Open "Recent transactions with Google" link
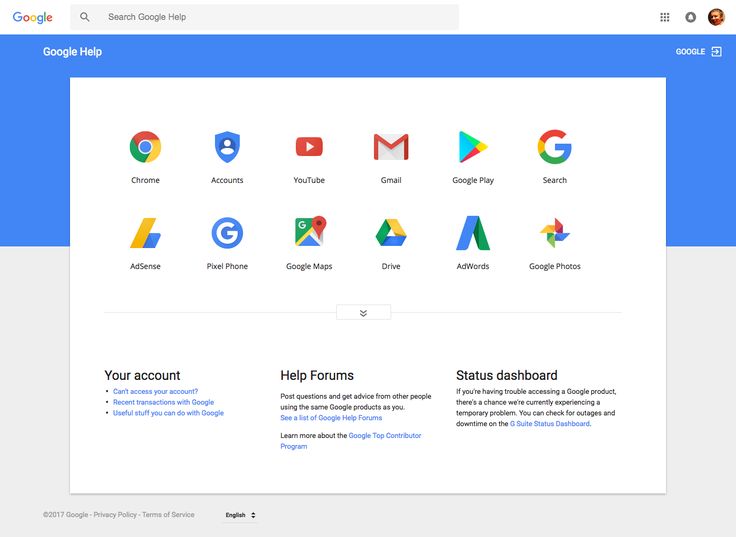Screen dimensions: 736x537 (163, 402)
